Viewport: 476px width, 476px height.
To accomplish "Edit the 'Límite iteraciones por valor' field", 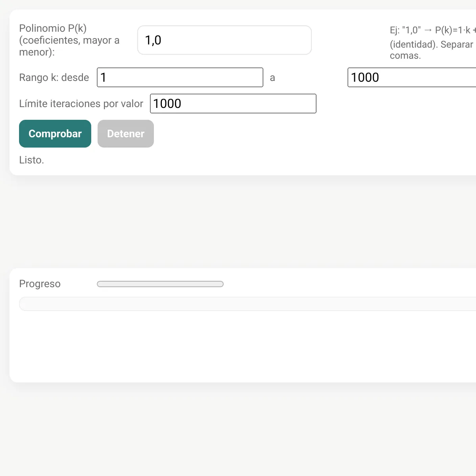I will click(233, 104).
